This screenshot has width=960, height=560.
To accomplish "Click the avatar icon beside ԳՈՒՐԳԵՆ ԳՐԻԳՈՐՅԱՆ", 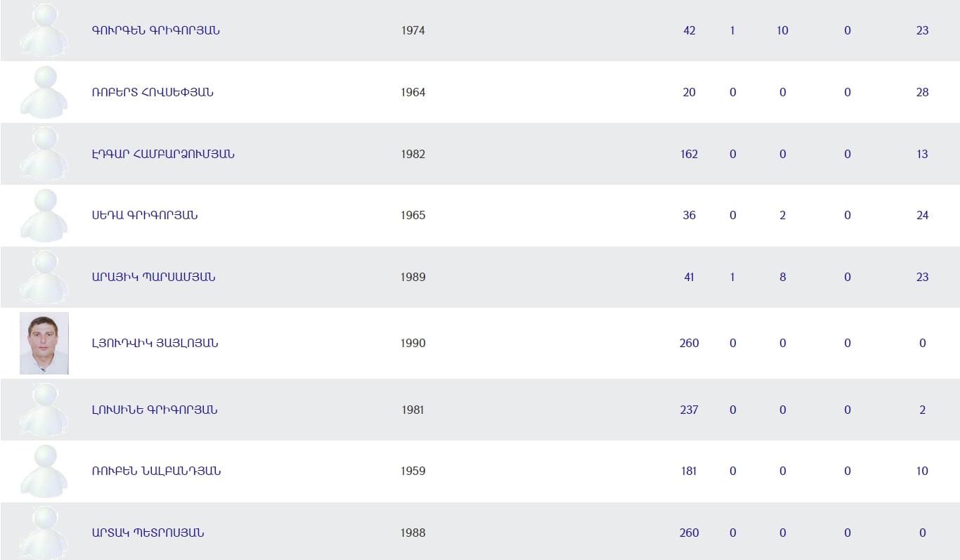I will pos(44,30).
